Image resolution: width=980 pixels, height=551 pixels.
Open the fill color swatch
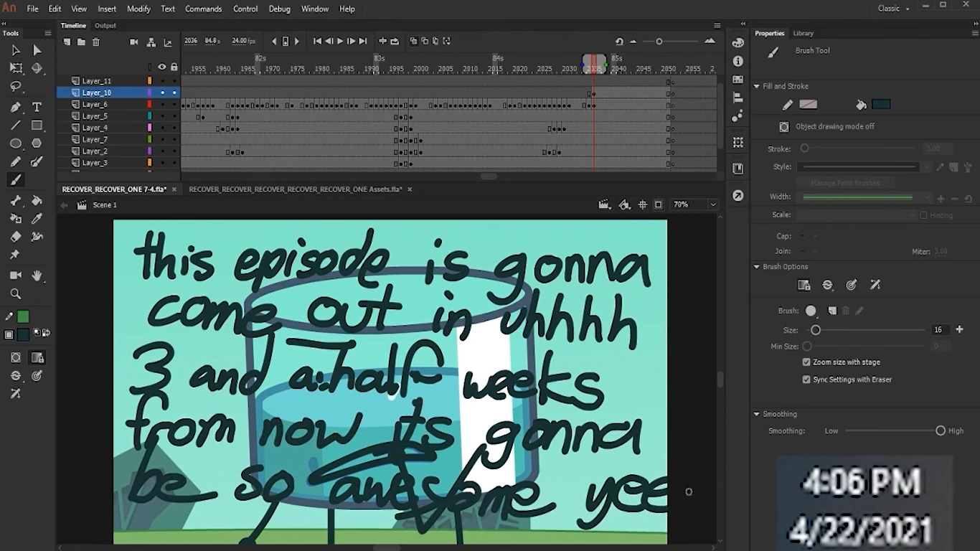[881, 105]
